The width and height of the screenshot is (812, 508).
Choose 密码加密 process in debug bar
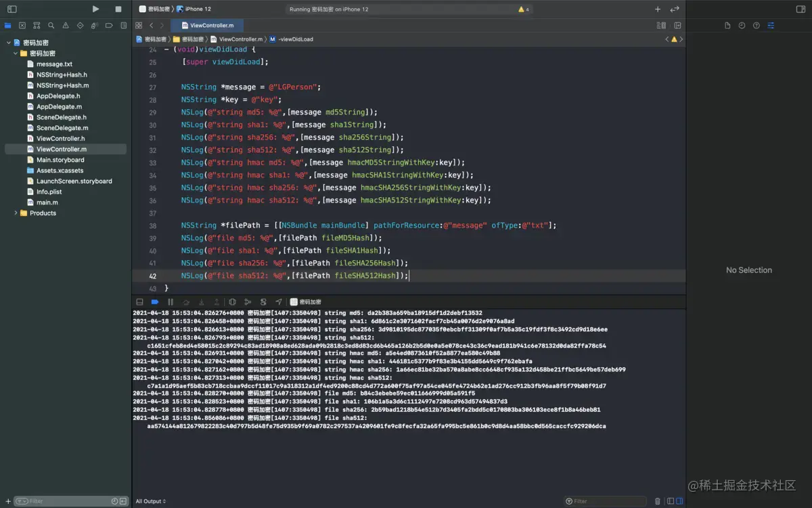tap(306, 301)
